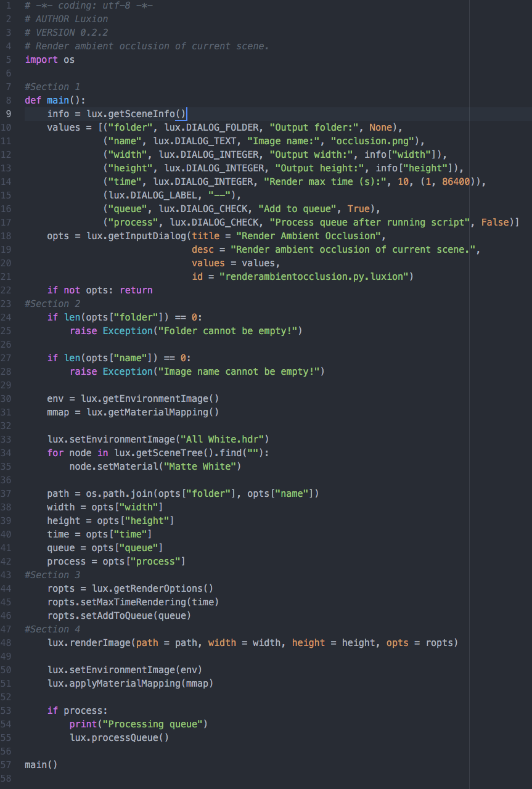532x789 pixels.
Task: Click "Folder cannot be empty!" exception string
Action: pyautogui.click(x=227, y=330)
